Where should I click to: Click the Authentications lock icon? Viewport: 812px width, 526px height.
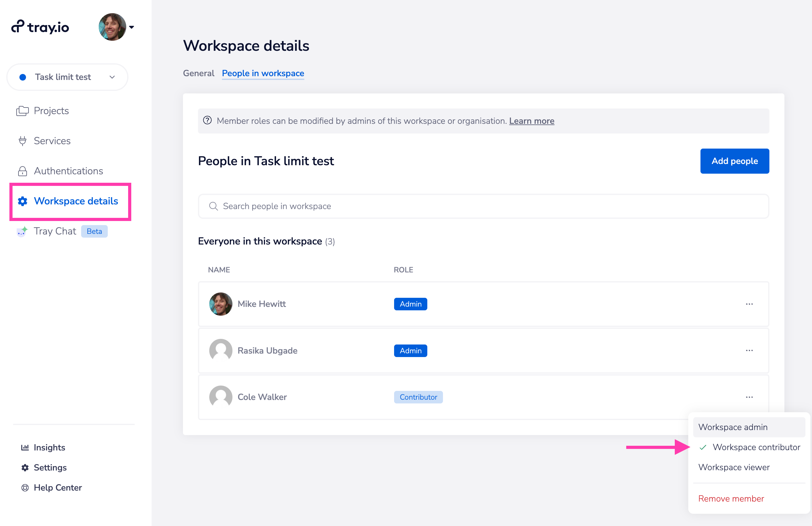23,171
